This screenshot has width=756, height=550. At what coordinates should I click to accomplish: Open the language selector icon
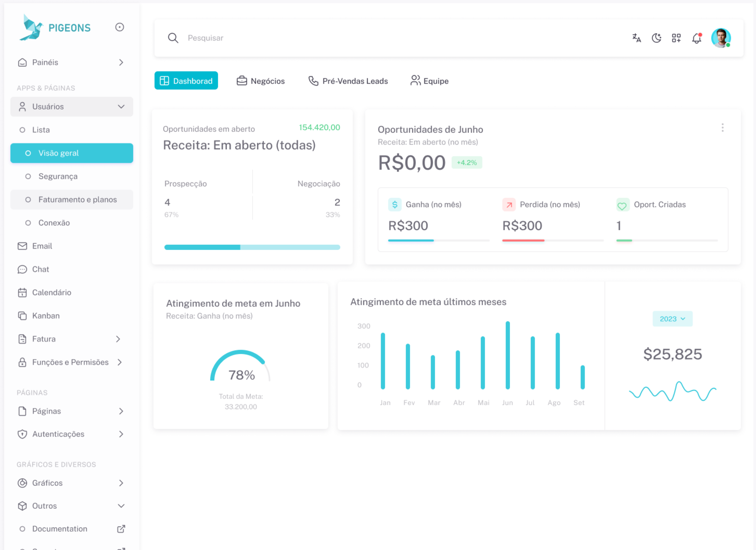pyautogui.click(x=636, y=38)
